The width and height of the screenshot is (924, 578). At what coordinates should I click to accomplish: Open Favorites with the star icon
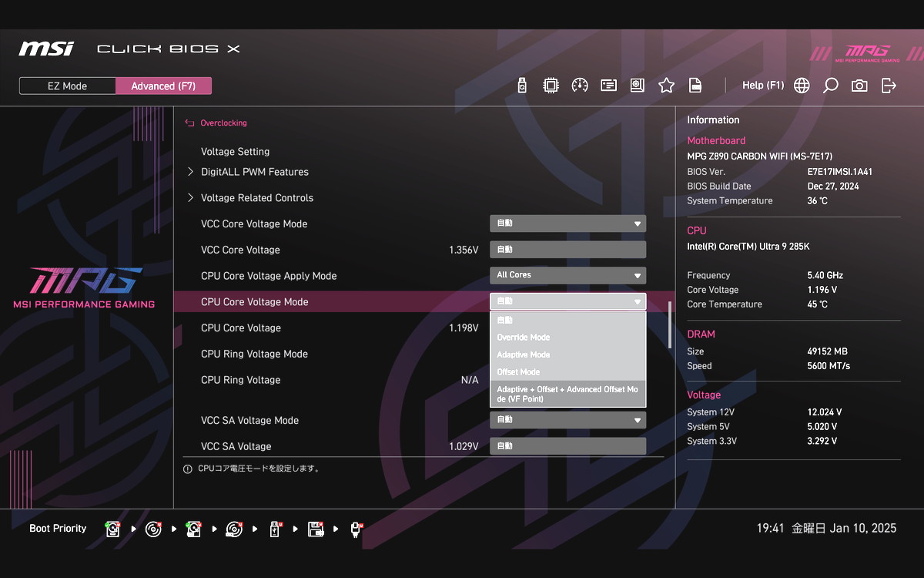(666, 86)
